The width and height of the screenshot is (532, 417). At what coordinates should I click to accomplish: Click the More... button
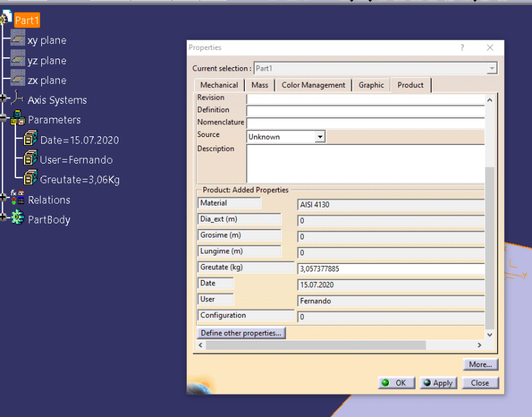[480, 364]
